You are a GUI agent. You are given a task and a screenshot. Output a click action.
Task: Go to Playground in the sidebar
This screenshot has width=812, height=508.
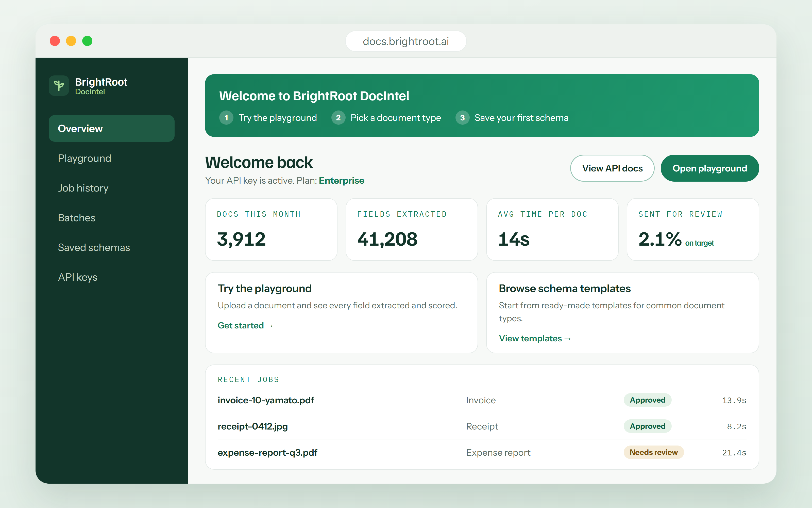(111, 158)
